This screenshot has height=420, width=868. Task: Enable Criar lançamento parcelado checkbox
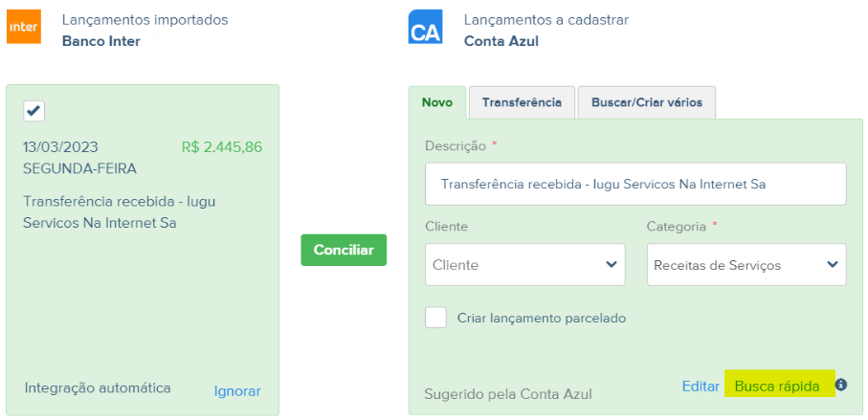coord(435,318)
